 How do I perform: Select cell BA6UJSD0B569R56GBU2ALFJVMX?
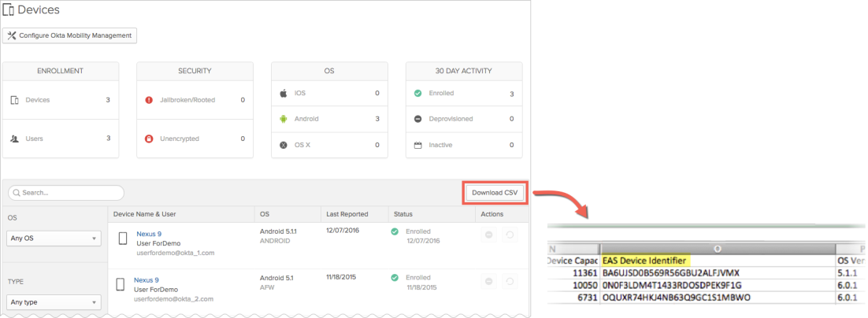718,272
